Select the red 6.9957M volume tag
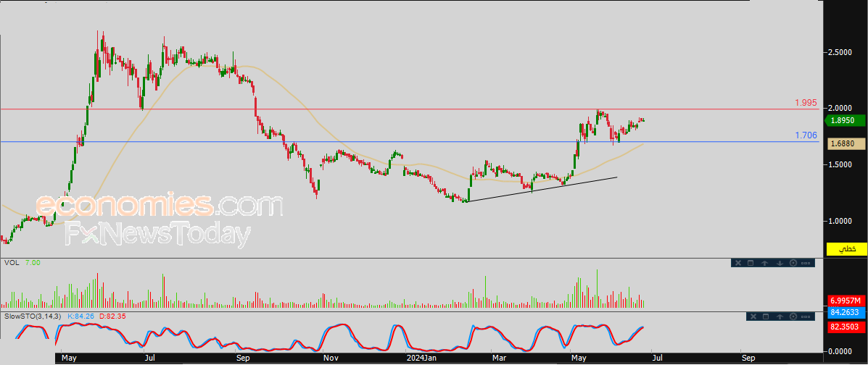The height and width of the screenshot is (365, 868). coord(847,301)
